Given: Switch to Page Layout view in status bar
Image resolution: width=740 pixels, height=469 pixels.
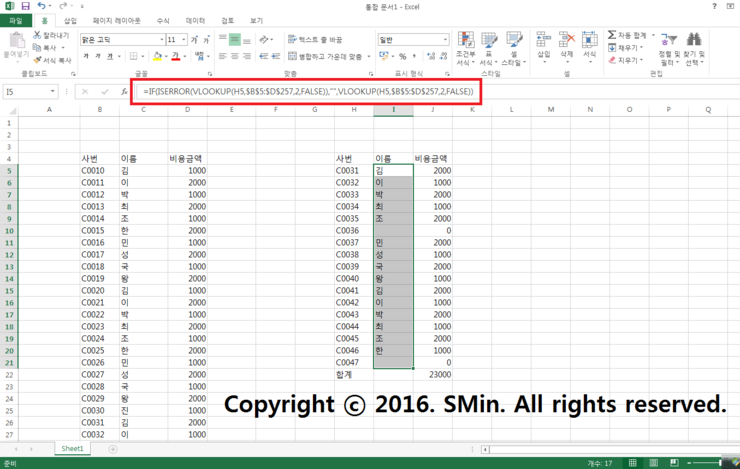Looking at the screenshot, I should click(x=654, y=463).
